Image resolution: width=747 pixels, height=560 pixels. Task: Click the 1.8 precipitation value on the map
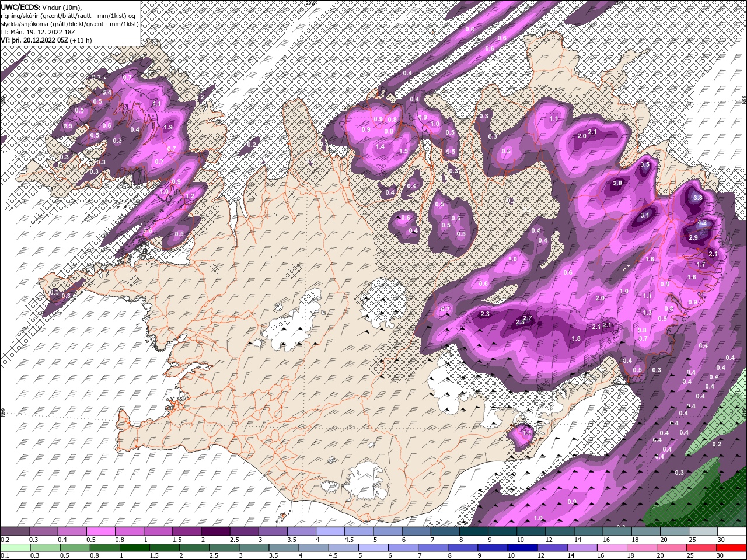[x=577, y=339]
